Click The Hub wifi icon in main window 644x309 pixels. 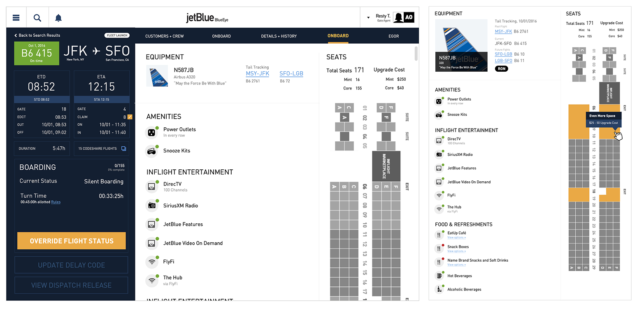pos(151,281)
